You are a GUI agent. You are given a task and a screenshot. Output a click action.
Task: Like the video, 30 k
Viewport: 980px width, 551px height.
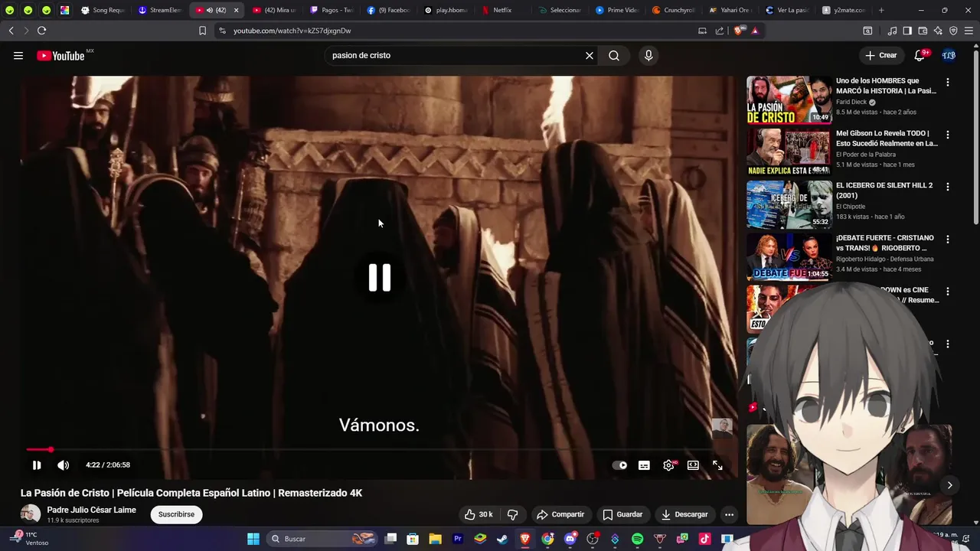coord(479,514)
